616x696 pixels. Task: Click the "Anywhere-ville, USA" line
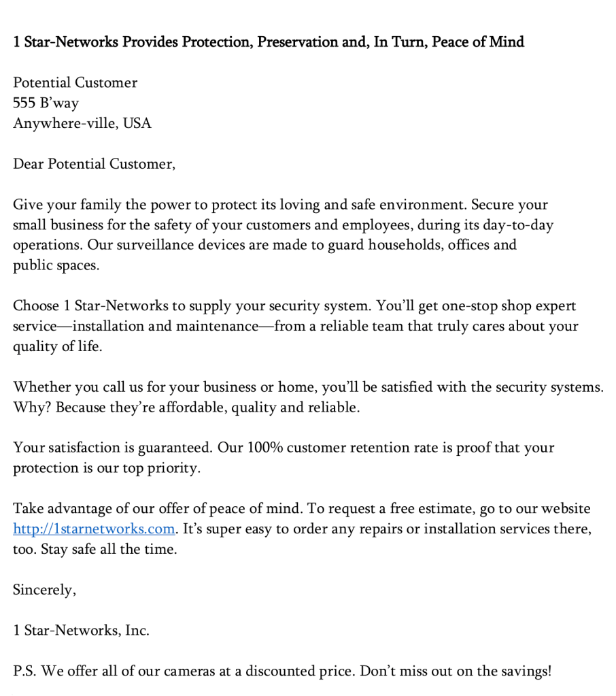(82, 124)
